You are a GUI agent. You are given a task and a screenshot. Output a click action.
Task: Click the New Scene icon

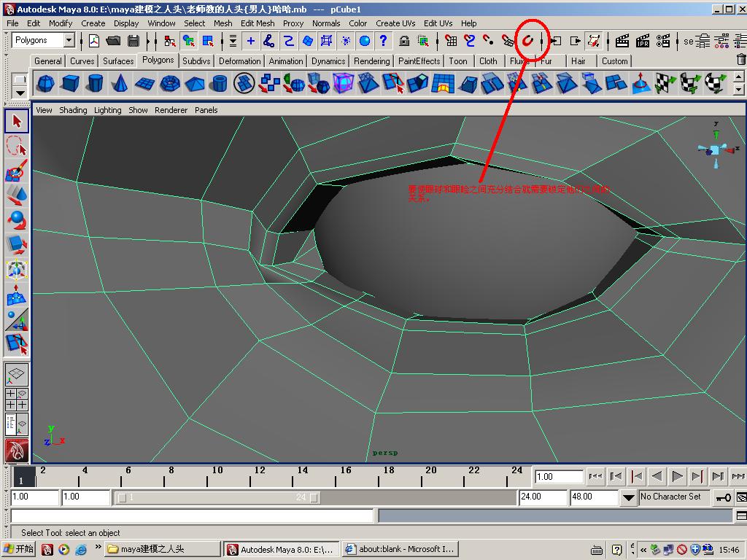(94, 41)
